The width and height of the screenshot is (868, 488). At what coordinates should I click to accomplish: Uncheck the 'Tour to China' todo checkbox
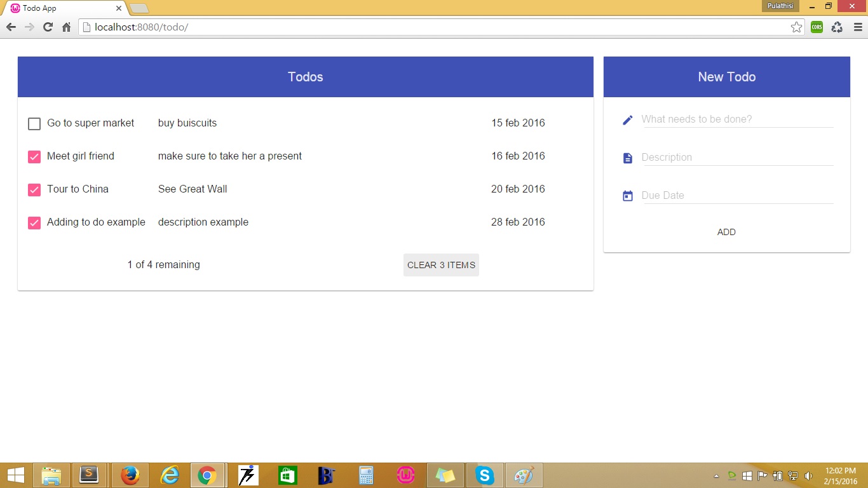tap(34, 190)
